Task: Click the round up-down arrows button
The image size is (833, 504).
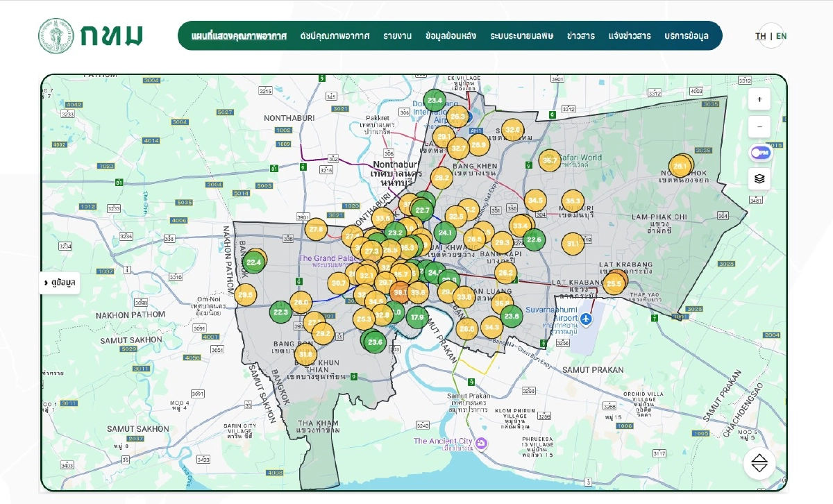Action: [759, 463]
